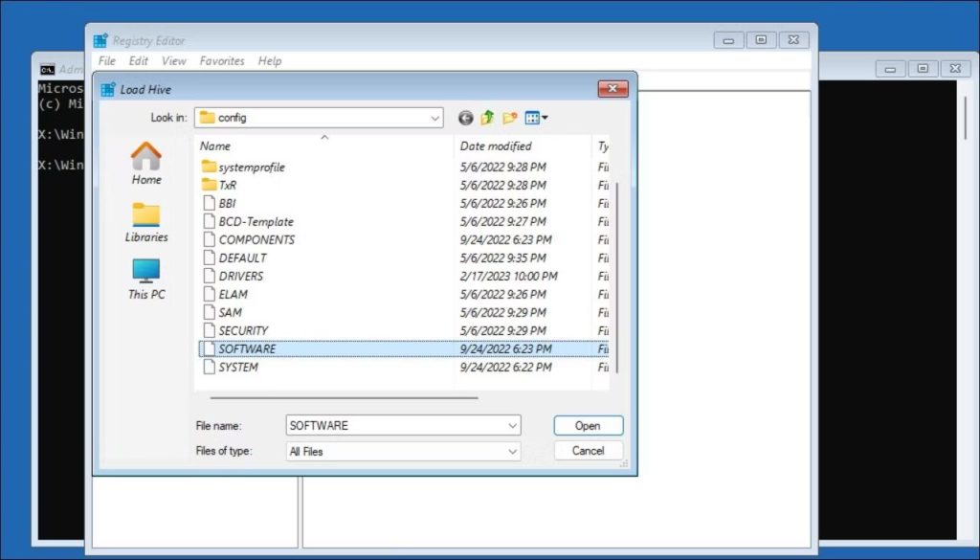Image resolution: width=980 pixels, height=560 pixels.
Task: Click the File name text field
Action: pos(394,425)
